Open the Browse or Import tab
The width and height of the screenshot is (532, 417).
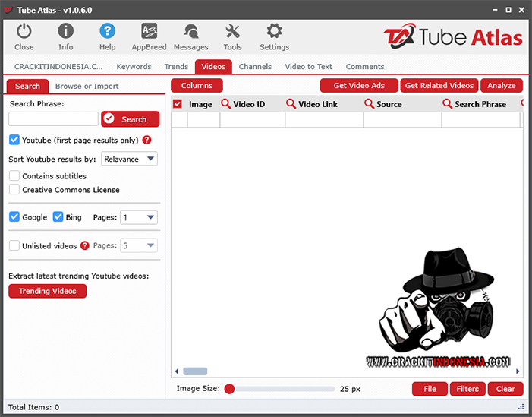(87, 86)
